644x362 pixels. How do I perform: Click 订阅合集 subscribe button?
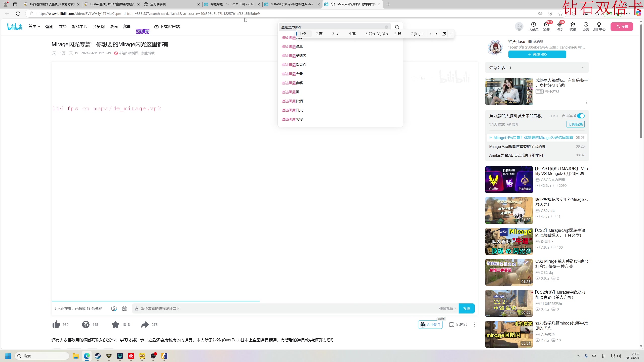click(575, 124)
